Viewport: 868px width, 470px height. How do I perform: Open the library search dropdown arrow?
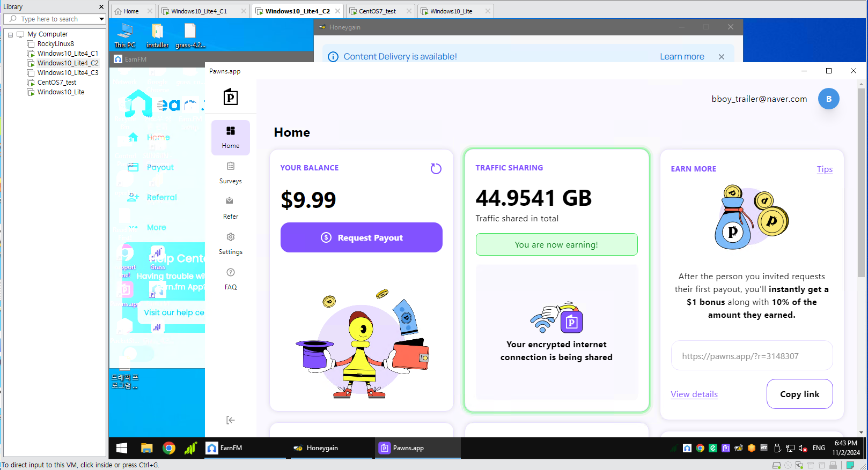(101, 19)
